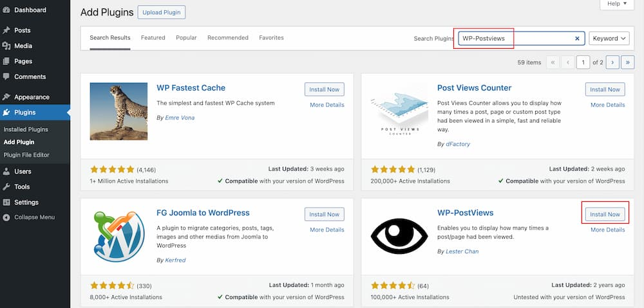Open FG Joomla to WordPress logo thumbnail
The width and height of the screenshot is (644, 308).
pyautogui.click(x=118, y=236)
